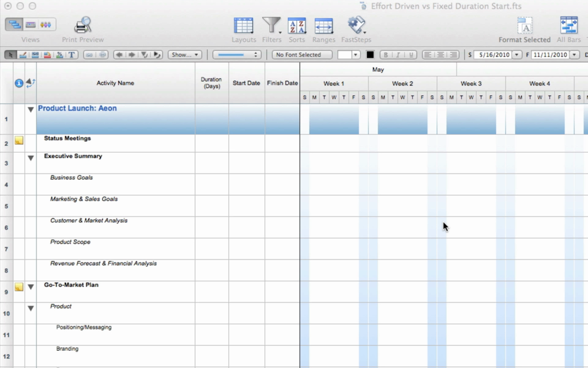Click the timeline finish date field 11/11/2010
Viewport: 588px width, 368px height.
coord(551,55)
